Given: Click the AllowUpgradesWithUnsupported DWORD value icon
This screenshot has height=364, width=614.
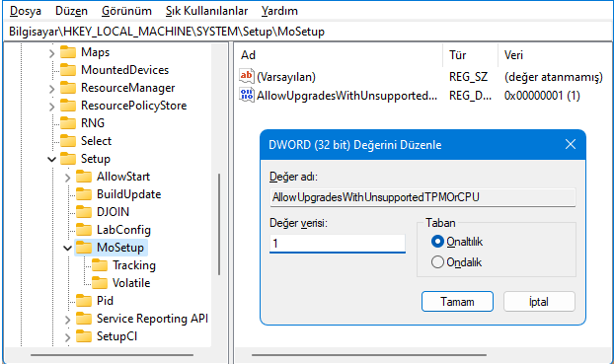Looking at the screenshot, I should [247, 95].
